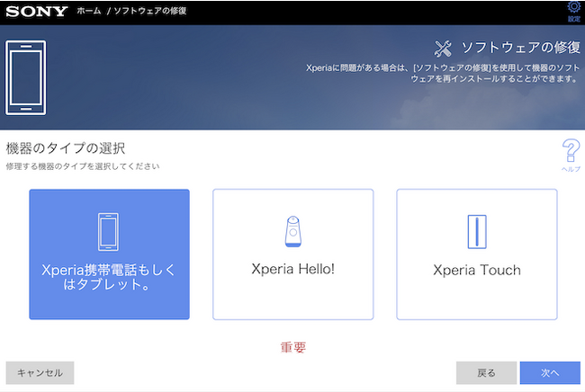Click the smartphone icon in the selected card
Screen dimensions: 585x392
(x=108, y=231)
